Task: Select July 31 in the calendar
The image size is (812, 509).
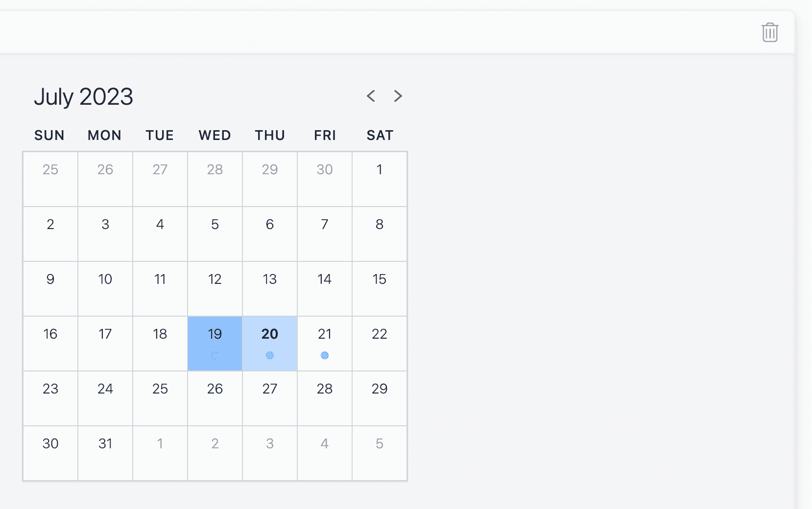Action: click(x=105, y=453)
